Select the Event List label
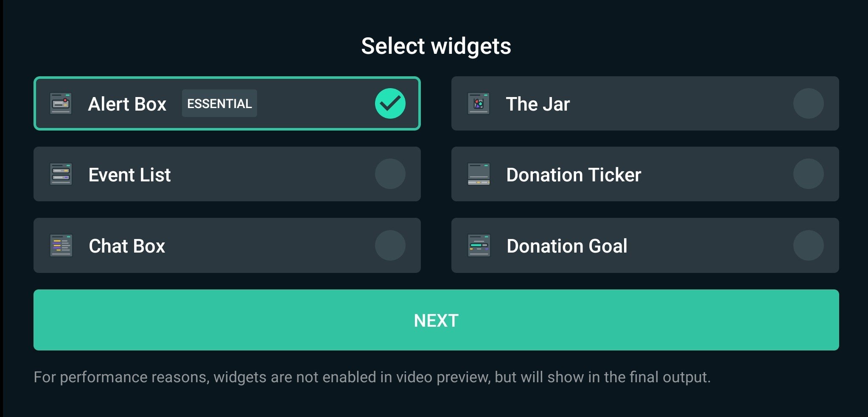 (129, 175)
